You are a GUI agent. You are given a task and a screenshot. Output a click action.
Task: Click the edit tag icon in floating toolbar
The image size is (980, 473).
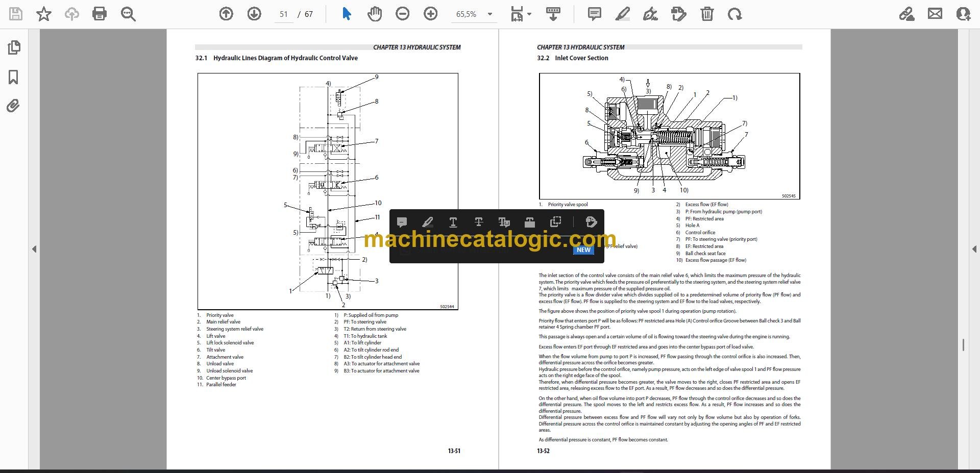coord(591,222)
